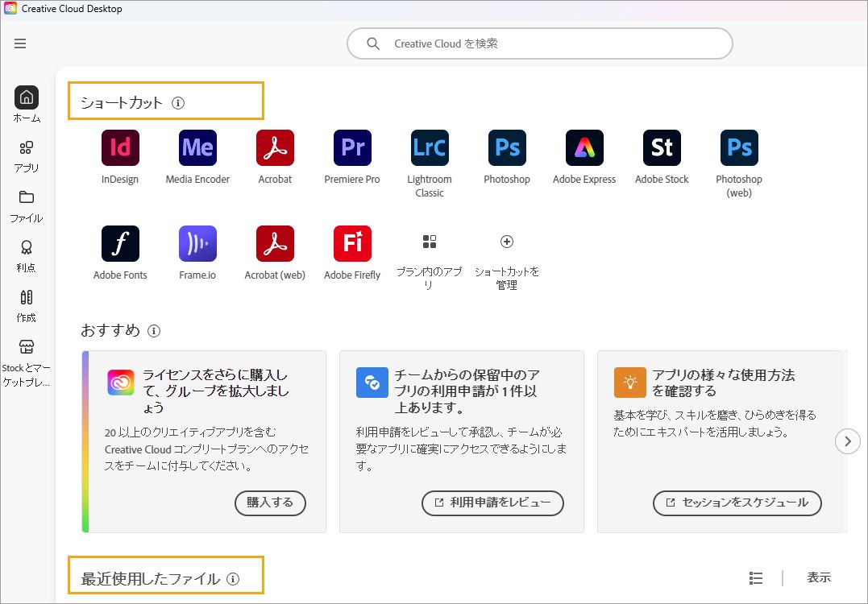Open the hamburger menu
This screenshot has height=604, width=868.
tap(20, 44)
